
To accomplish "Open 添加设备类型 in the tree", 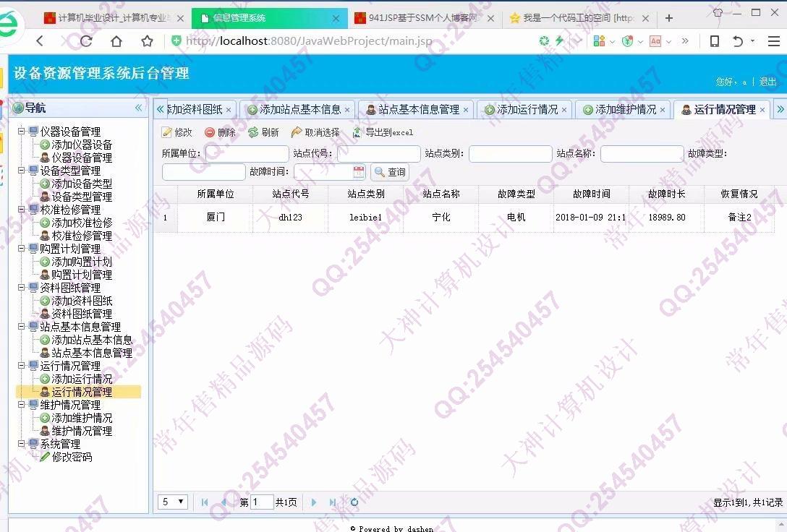I will click(x=82, y=184).
